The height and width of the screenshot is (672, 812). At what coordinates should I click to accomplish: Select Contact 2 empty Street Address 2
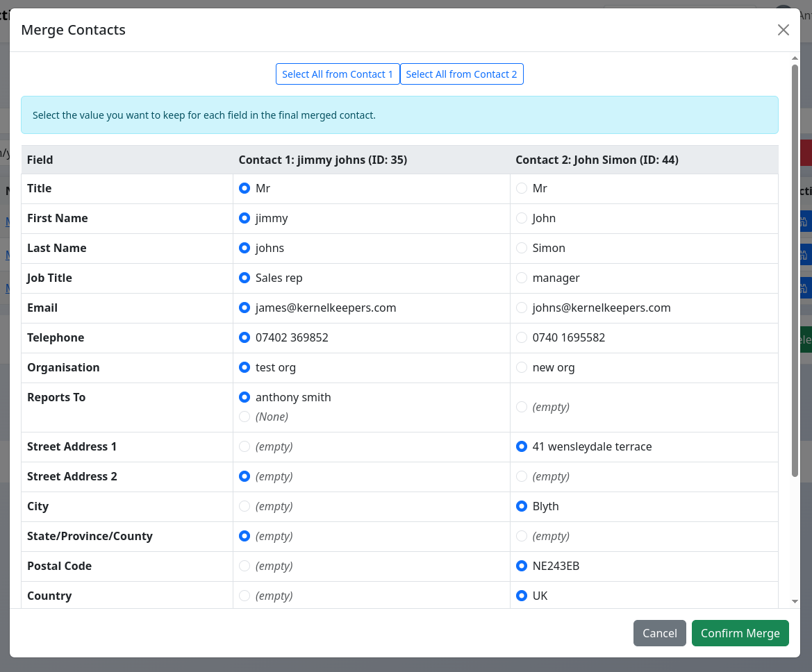click(522, 476)
